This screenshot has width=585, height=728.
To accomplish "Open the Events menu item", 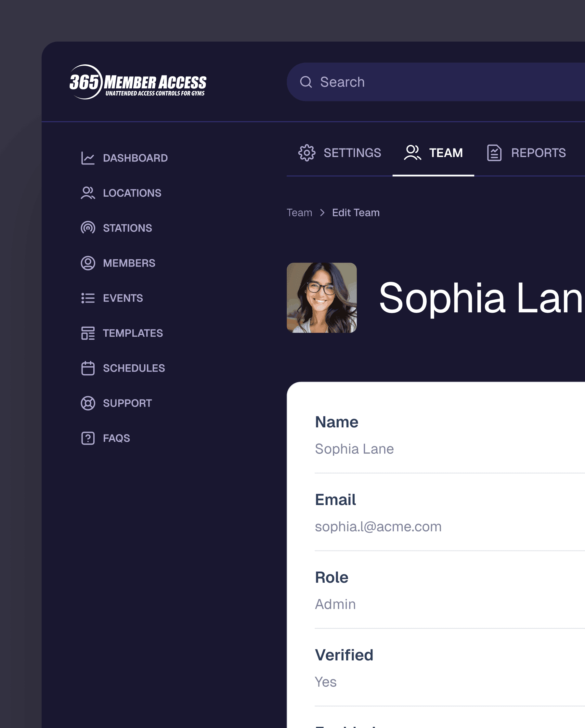I will [x=112, y=298].
